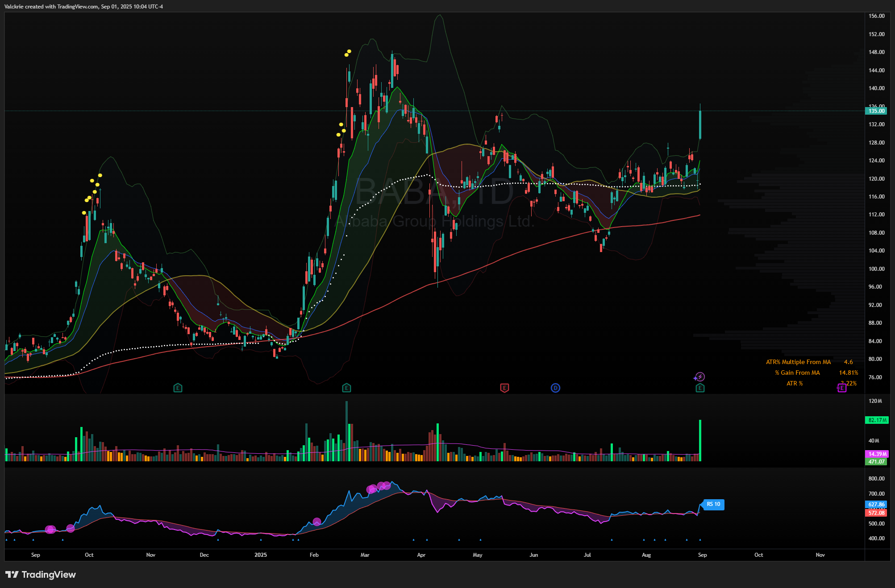Click the TradingView logo at bottom left
The height and width of the screenshot is (588, 895).
pos(41,575)
